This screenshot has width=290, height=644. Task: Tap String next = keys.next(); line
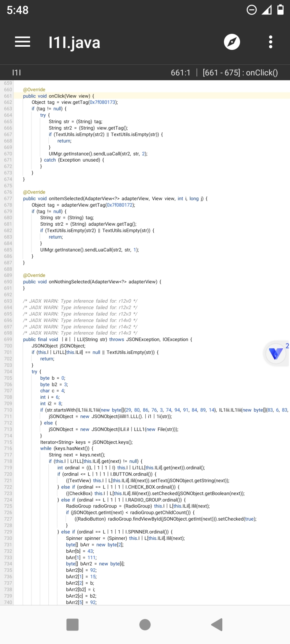[77, 455]
